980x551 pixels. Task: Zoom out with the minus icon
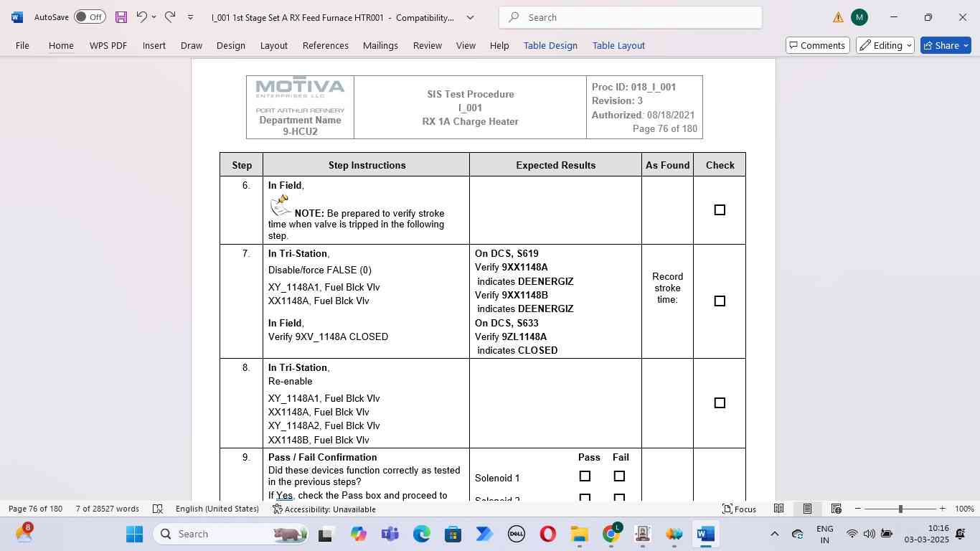[x=857, y=509]
